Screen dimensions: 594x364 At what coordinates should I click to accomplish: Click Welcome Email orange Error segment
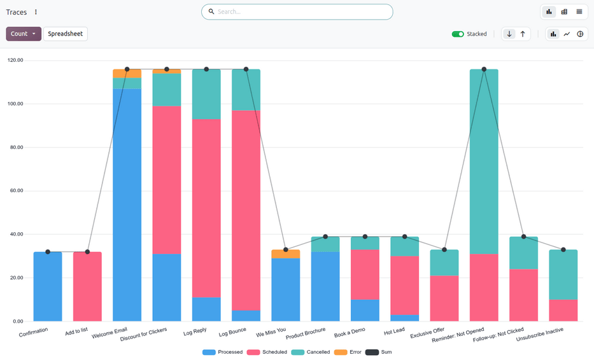[127, 73]
